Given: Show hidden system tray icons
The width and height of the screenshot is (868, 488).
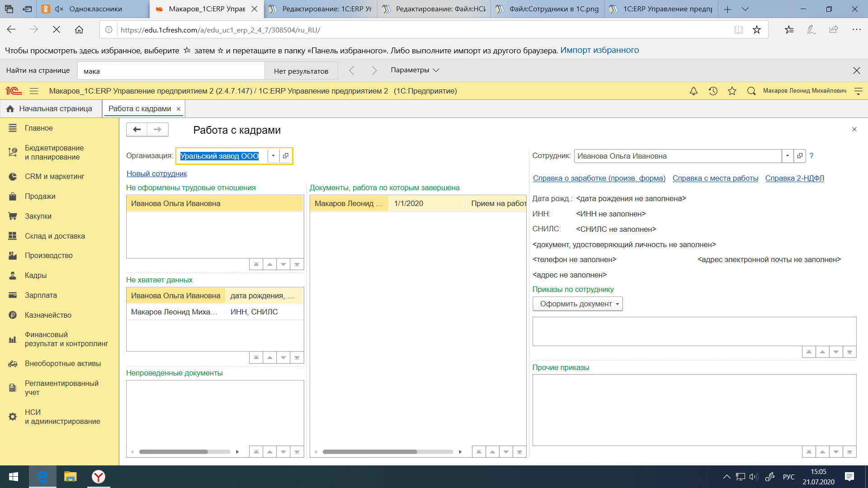Looking at the screenshot, I should [726, 477].
